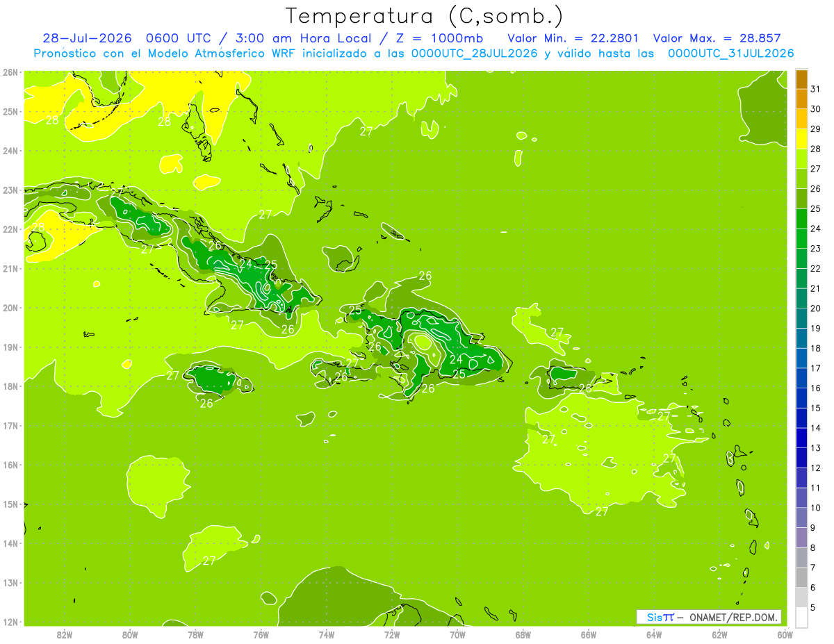
Task: Click the color bar label "11"
Action: click(815, 488)
